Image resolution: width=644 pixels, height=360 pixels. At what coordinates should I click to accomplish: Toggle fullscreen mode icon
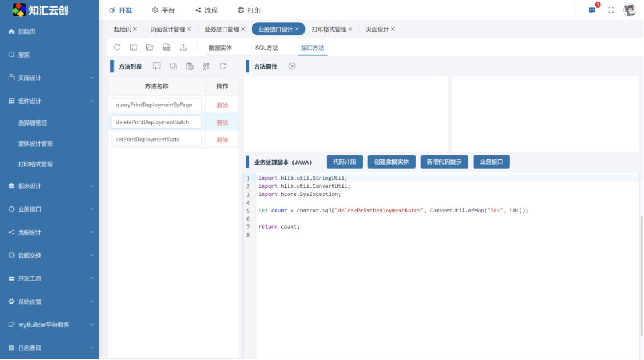click(611, 10)
